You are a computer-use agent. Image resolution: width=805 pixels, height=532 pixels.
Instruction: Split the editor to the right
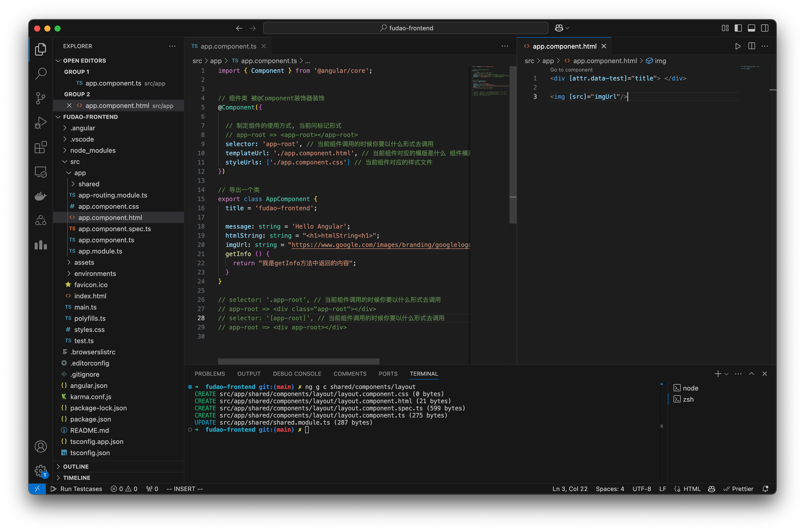point(751,46)
